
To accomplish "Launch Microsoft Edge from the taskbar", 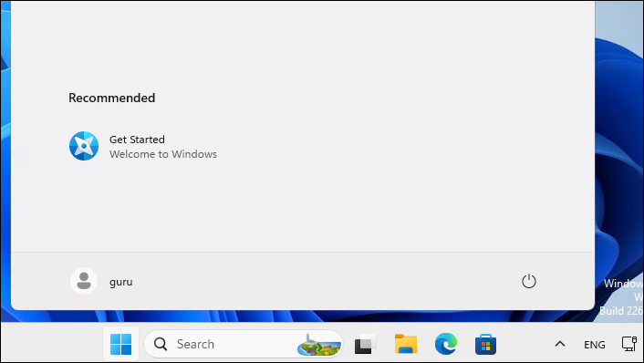I will tap(446, 344).
